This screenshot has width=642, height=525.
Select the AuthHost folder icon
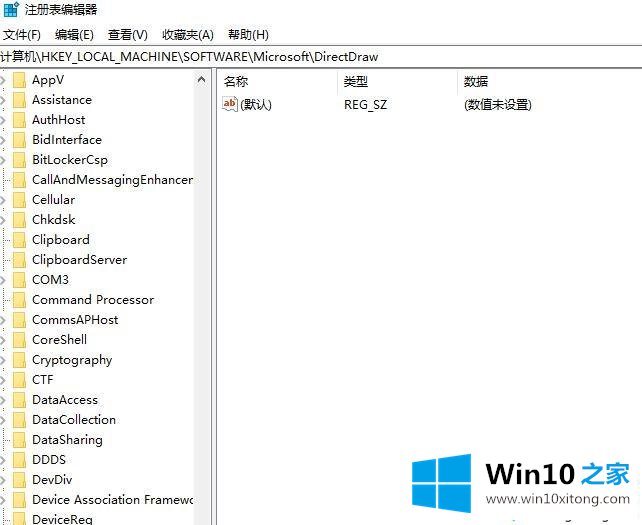tap(19, 120)
